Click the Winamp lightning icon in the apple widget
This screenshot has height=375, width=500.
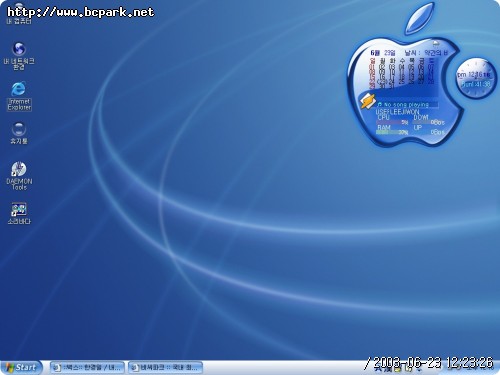pyautogui.click(x=367, y=101)
